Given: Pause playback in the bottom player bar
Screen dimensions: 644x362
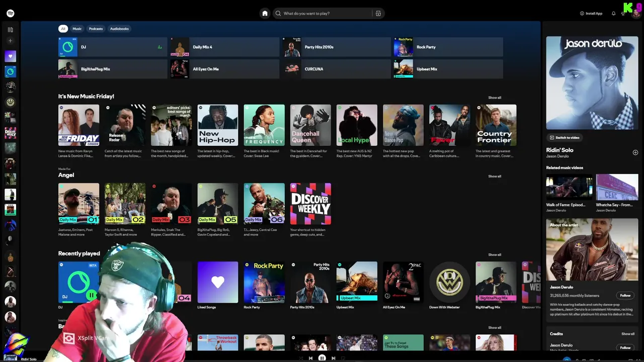Looking at the screenshot, I should (322, 358).
